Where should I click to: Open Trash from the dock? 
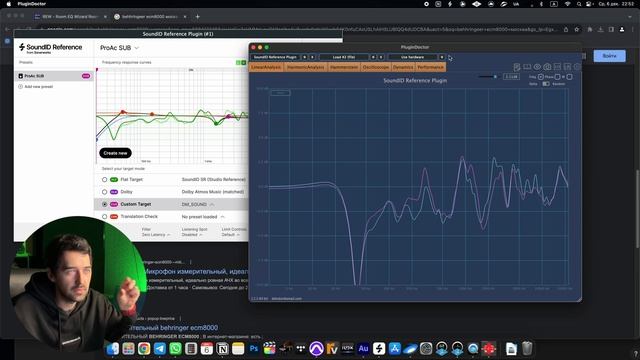527,349
